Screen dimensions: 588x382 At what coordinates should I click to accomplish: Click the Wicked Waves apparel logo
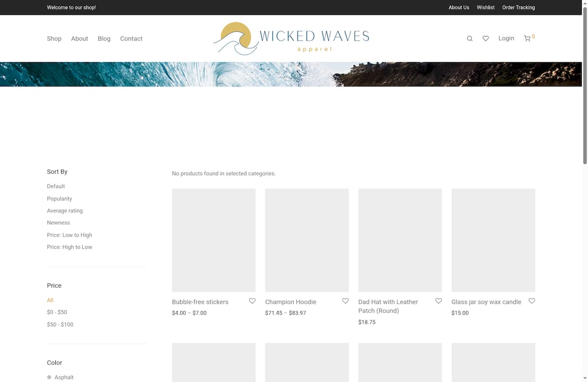(291, 38)
